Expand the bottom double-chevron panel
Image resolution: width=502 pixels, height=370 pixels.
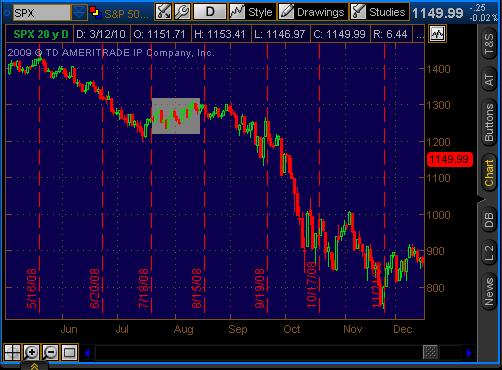34,366
